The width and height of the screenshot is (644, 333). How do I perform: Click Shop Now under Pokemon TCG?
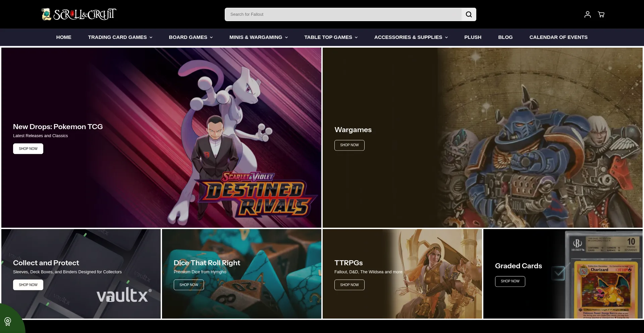tap(28, 149)
